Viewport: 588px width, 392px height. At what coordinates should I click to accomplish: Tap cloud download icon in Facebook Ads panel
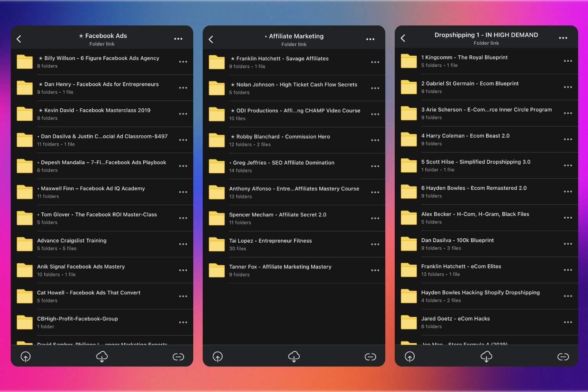(102, 357)
